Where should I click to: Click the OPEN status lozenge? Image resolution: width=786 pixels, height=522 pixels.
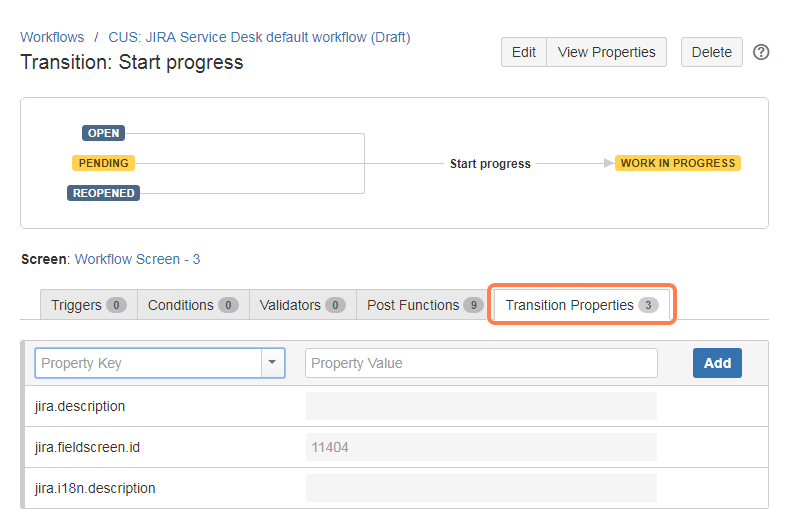(103, 133)
